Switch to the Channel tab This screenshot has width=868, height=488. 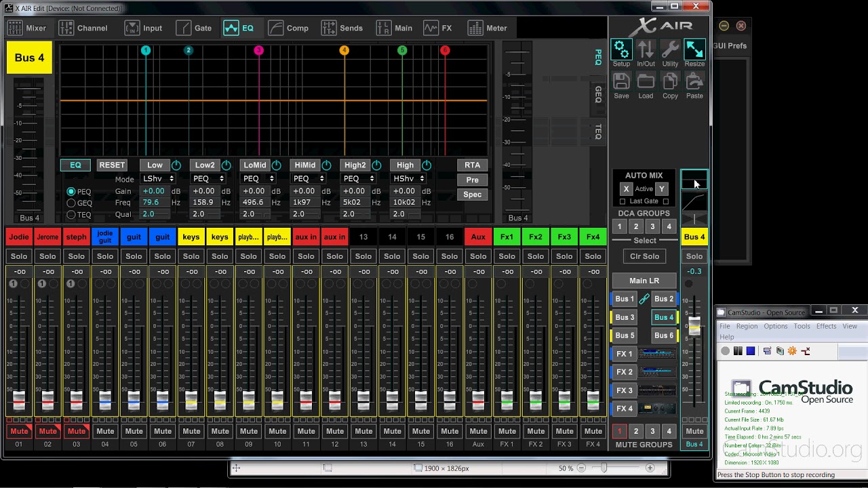83,28
